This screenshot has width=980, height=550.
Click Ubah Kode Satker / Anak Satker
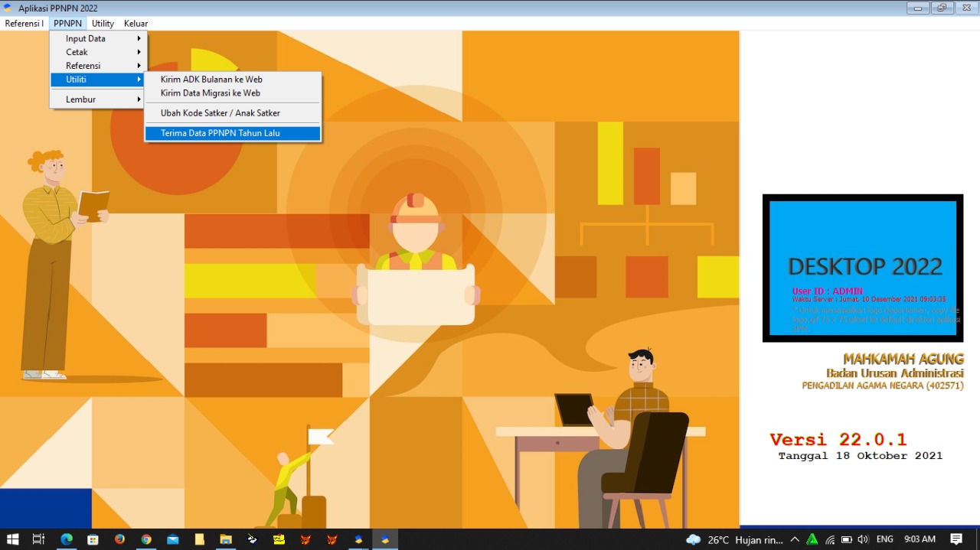pyautogui.click(x=220, y=113)
